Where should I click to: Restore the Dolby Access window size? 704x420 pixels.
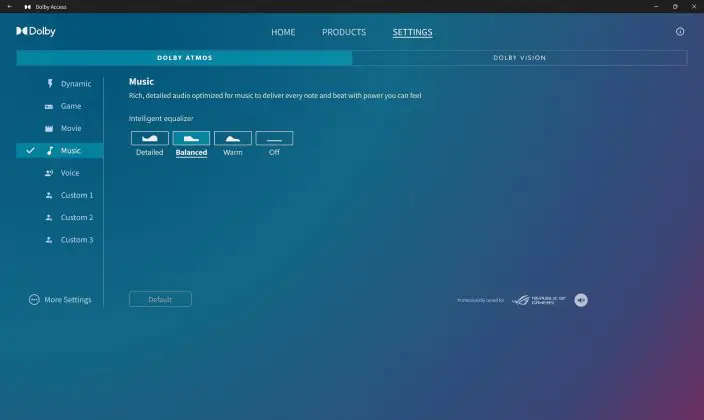click(x=675, y=7)
